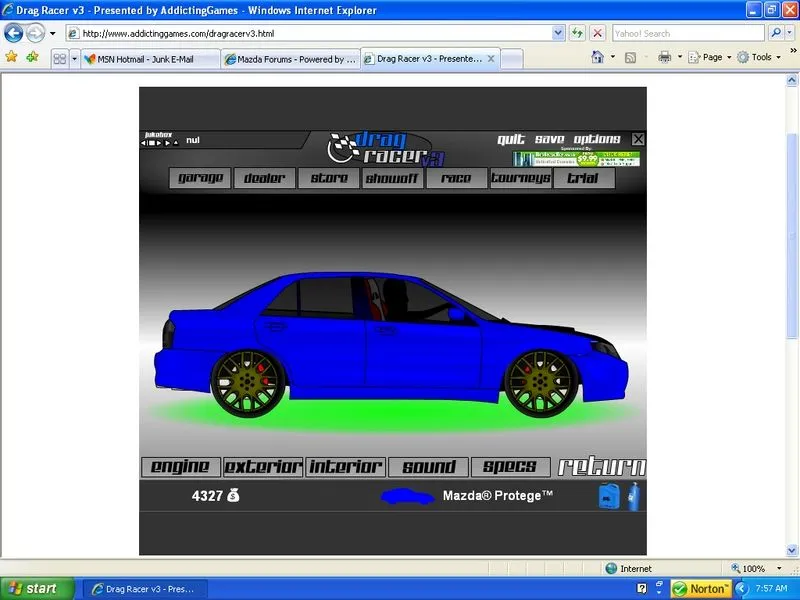The image size is (800, 600).
Task: Click the nitrous bottle icon
Action: [x=633, y=495]
